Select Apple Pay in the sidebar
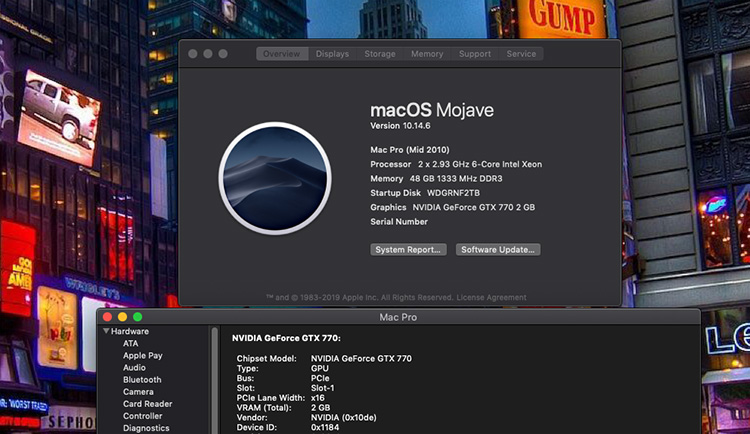Viewport: 750px width, 434px height. (143, 356)
